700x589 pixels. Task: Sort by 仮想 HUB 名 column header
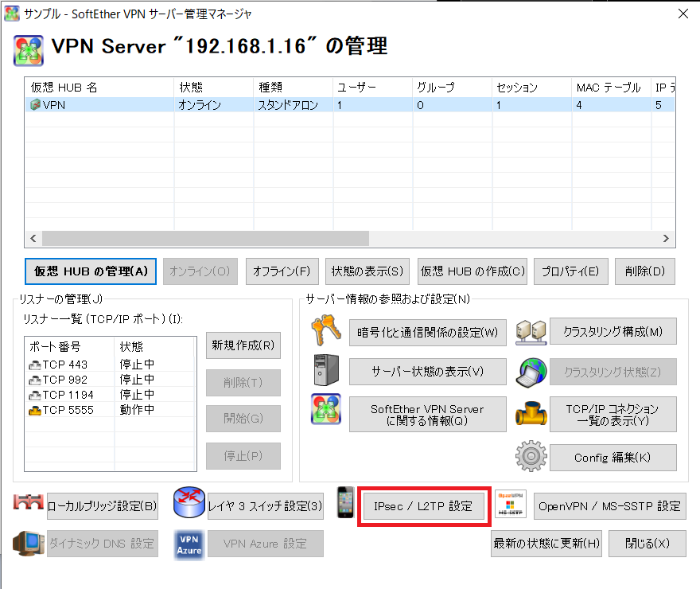pyautogui.click(x=99, y=87)
